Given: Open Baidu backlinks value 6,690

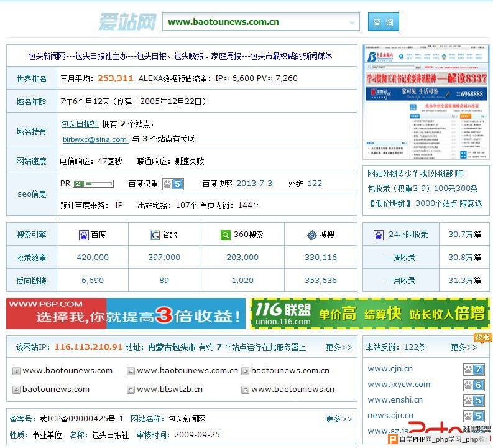Looking at the screenshot, I should [x=93, y=281].
